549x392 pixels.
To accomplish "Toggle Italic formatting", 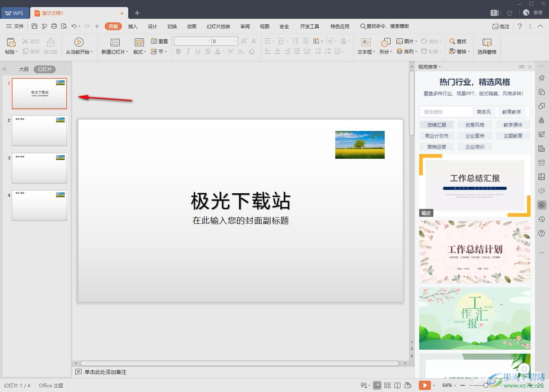I will click(188, 51).
